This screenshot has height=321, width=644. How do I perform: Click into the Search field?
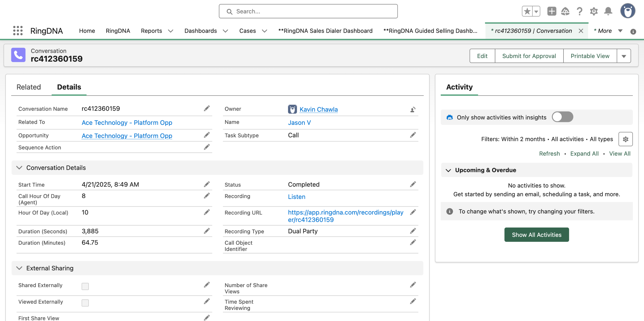308,11
